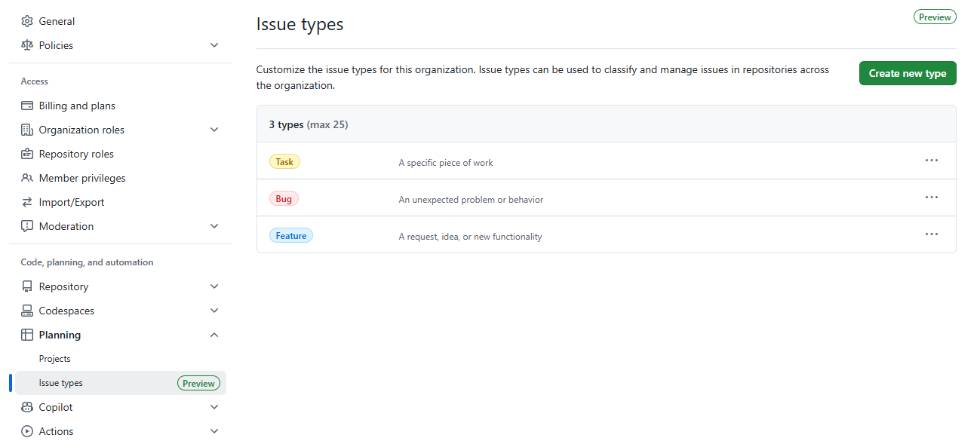Click the yellow Task label badge
Viewport: 980px width, 444px height.
(284, 161)
